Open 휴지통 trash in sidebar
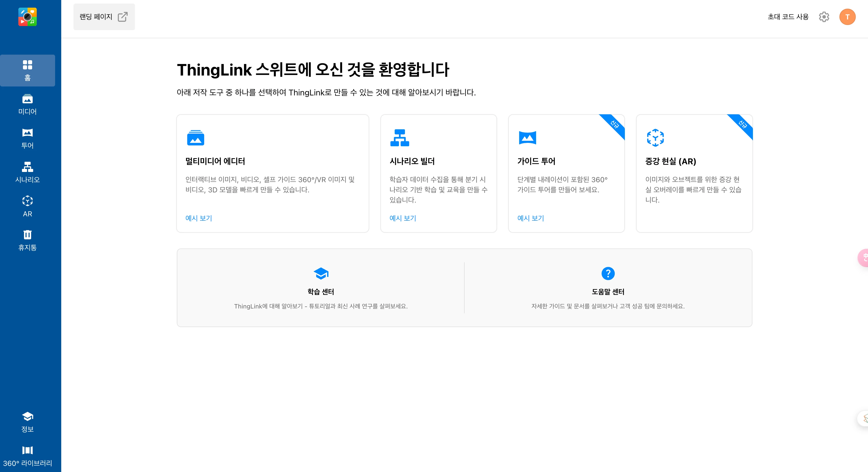868x472 pixels. tap(27, 241)
